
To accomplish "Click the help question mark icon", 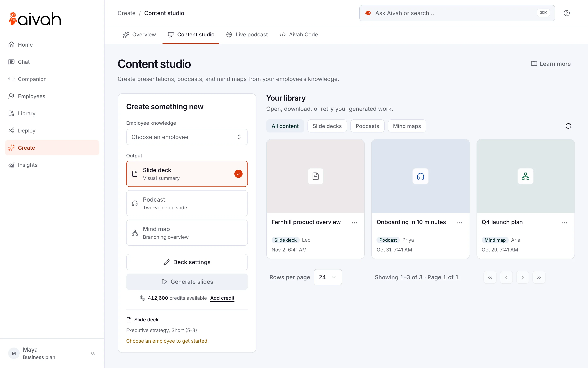I will 567,13.
